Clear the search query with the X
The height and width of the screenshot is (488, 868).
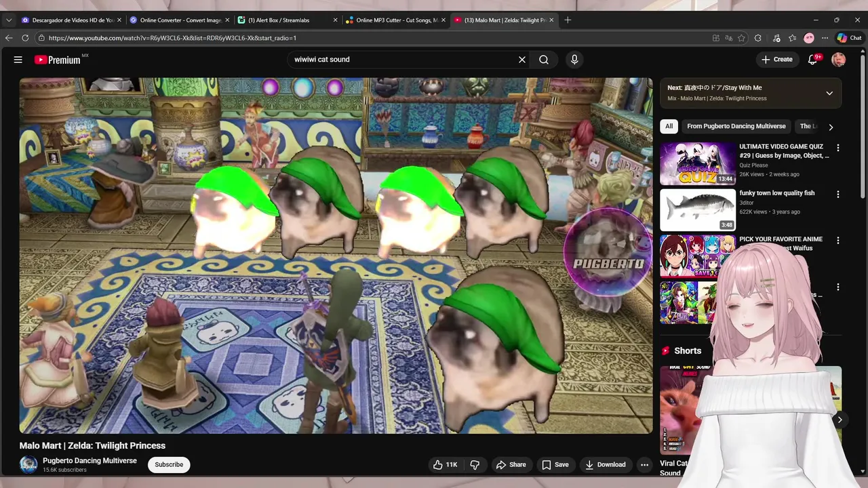(522, 60)
